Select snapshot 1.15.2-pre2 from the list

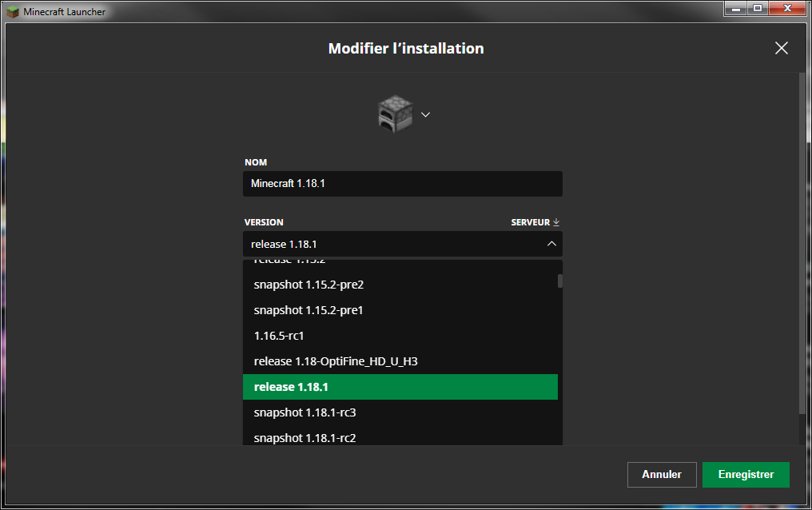coord(400,285)
